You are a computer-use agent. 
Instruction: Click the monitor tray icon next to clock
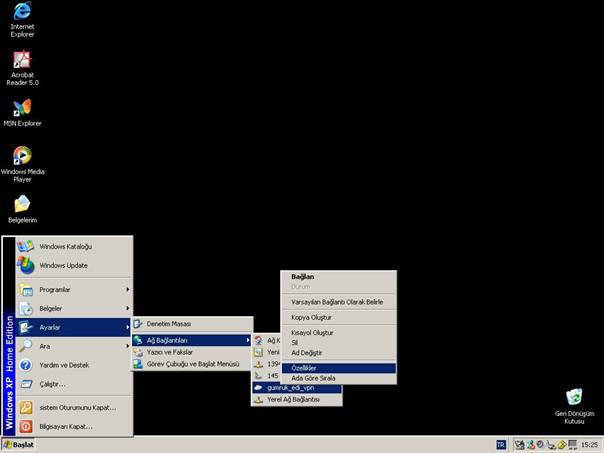(x=573, y=445)
